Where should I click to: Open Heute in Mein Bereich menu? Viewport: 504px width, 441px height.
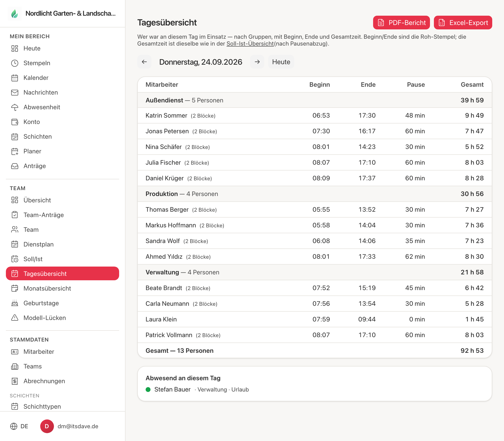(63, 49)
